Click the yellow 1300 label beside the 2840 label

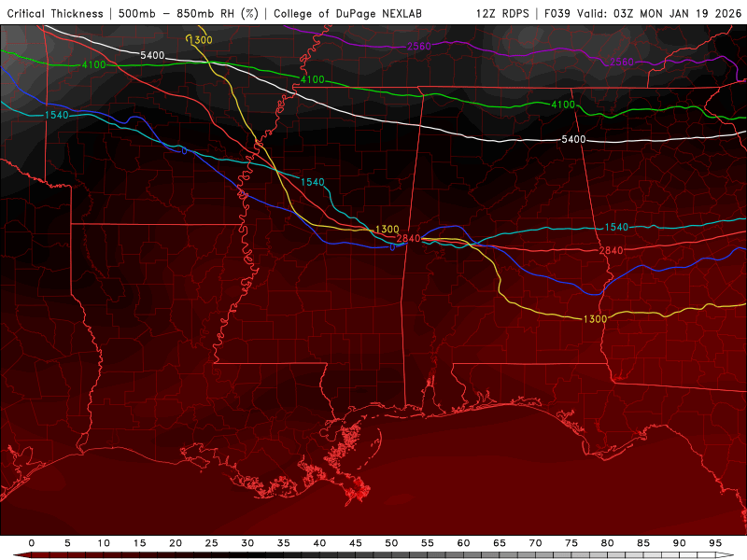click(x=388, y=230)
